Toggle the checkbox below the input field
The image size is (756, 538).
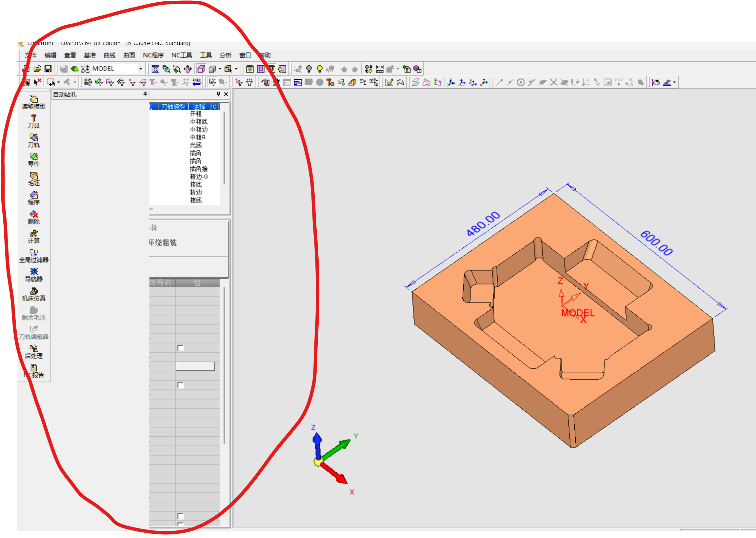point(180,385)
